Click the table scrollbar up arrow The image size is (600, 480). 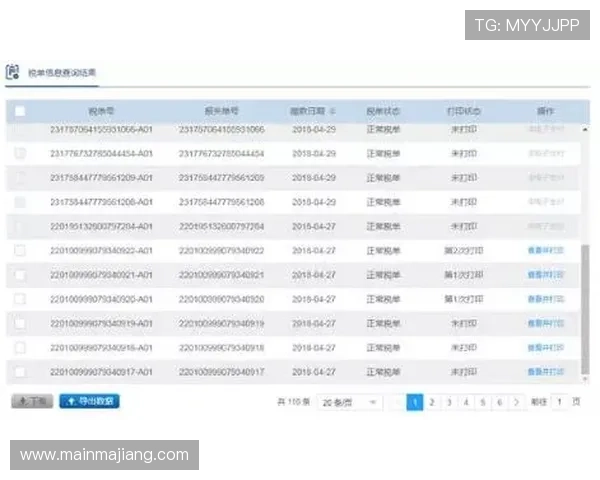tap(585, 129)
